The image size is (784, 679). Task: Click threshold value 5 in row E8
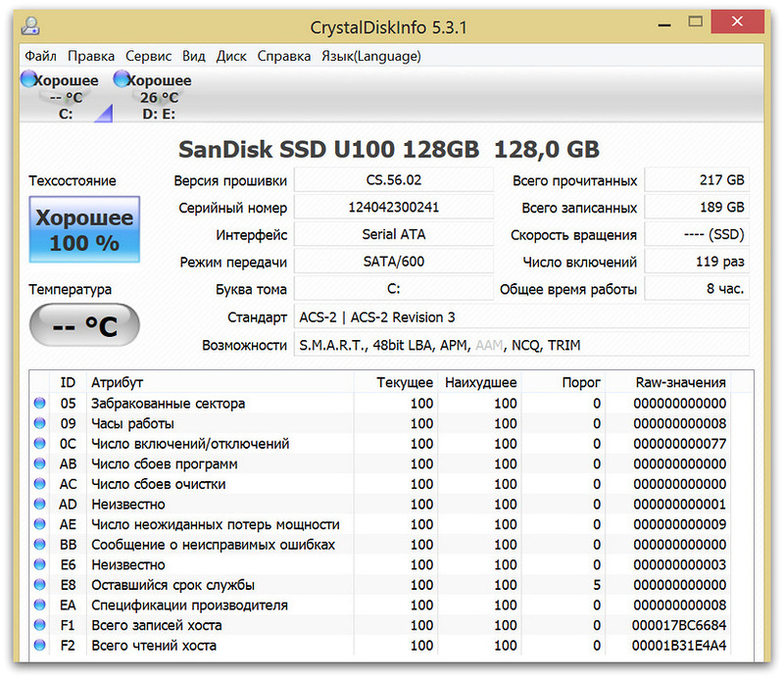(597, 585)
